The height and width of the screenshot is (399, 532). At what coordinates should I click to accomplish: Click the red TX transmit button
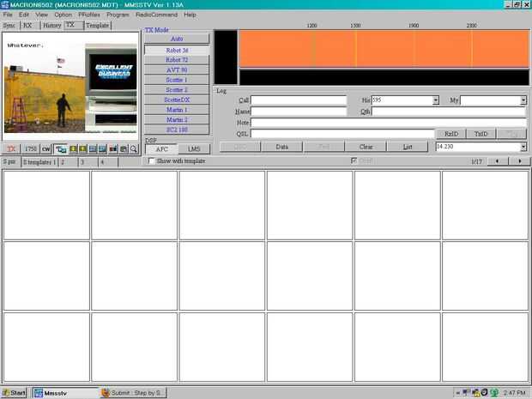(x=11, y=149)
